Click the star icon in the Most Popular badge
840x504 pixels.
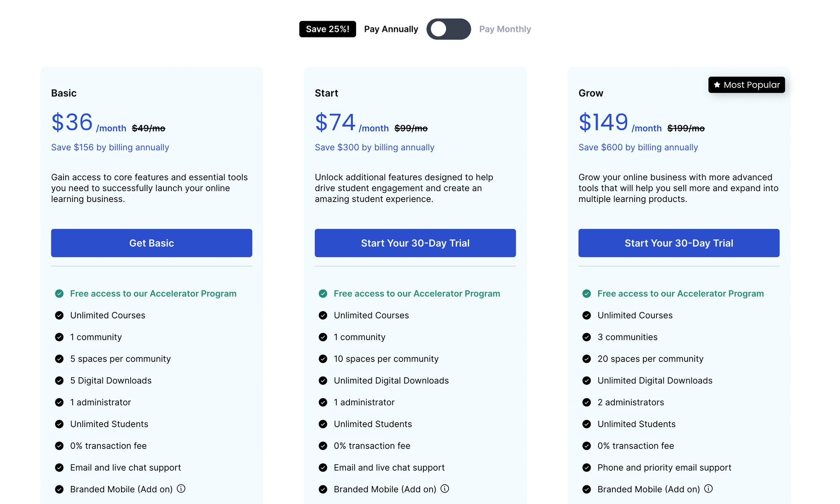pos(716,85)
